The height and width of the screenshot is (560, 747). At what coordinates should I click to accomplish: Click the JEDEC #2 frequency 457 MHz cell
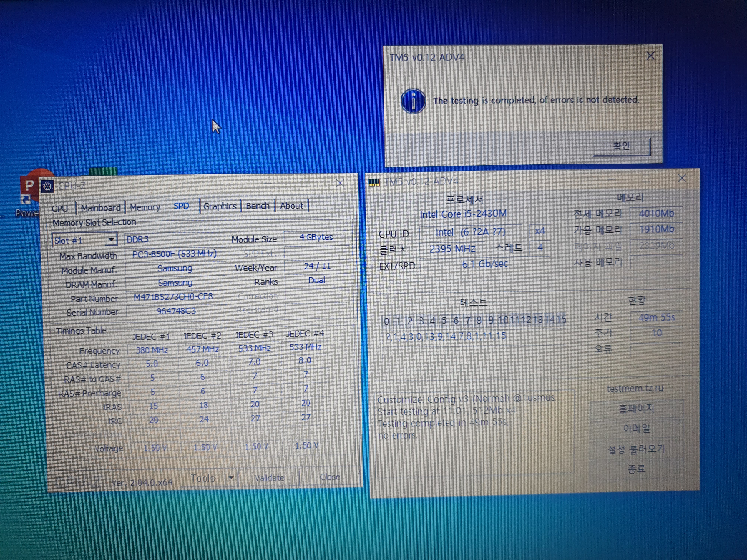[203, 349]
